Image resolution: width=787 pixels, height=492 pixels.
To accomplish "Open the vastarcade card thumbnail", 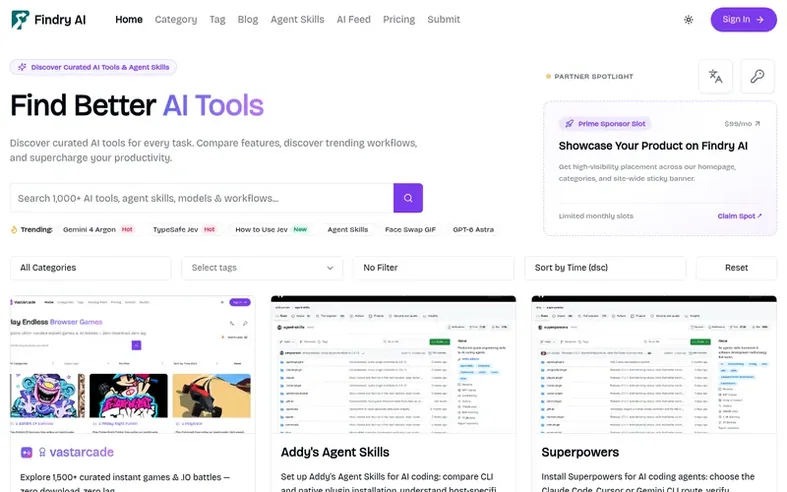I will pyautogui.click(x=133, y=364).
